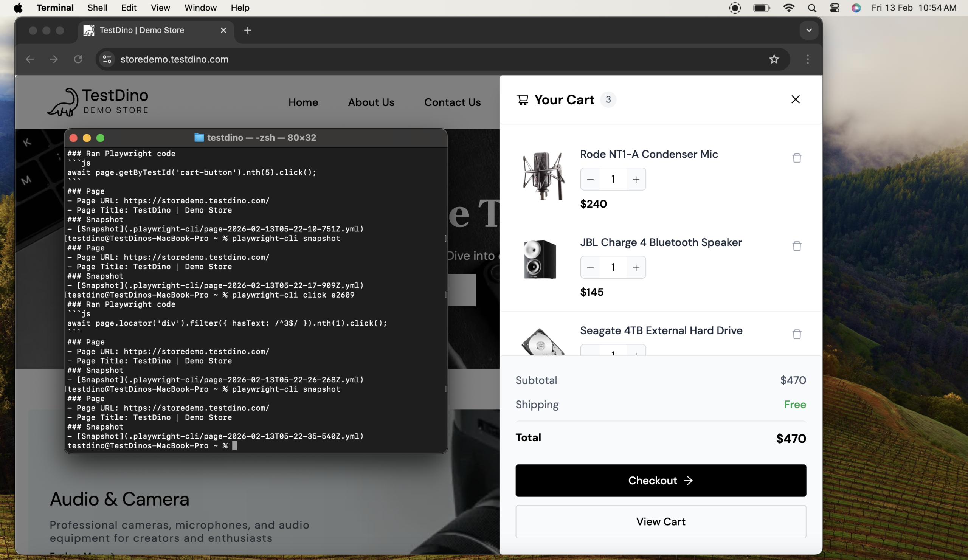Open the View menu in the menu bar
968x560 pixels.
[x=160, y=8]
